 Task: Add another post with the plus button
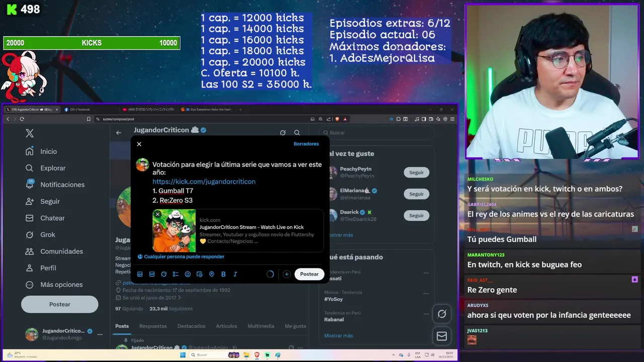pyautogui.click(x=286, y=274)
